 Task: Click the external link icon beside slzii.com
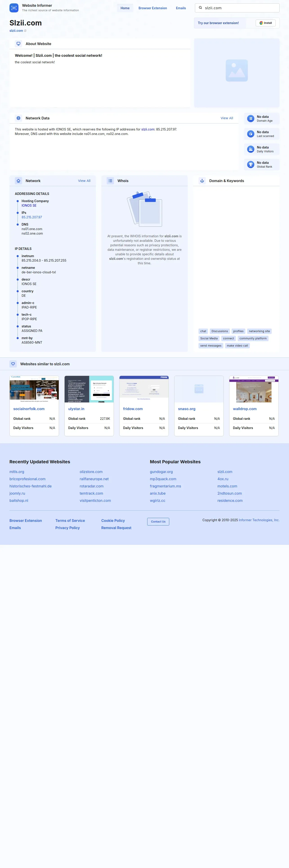[x=25, y=31]
